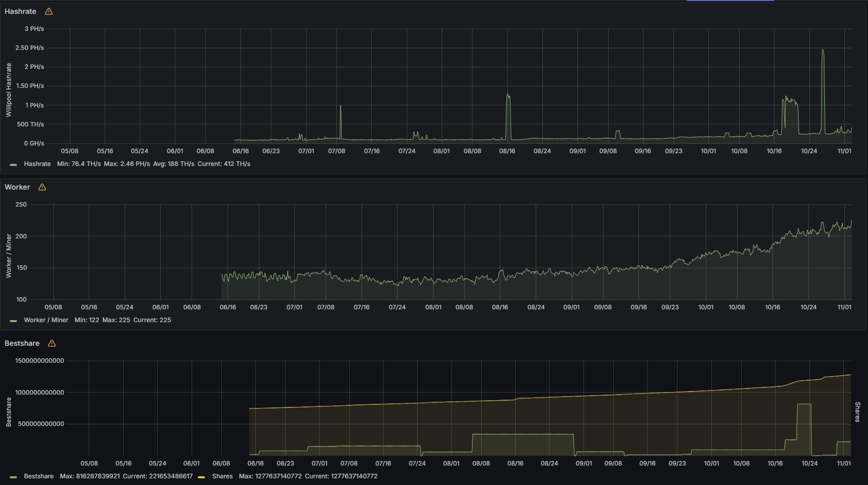Click the Hashrate 'Current: 412 TH/s' legend value
This screenshot has width=868, height=485.
pos(224,164)
